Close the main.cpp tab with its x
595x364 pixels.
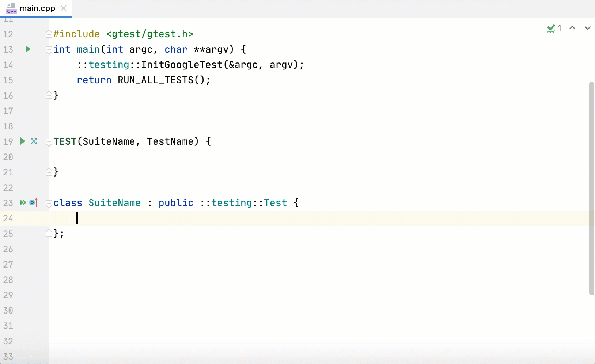pyautogui.click(x=64, y=8)
